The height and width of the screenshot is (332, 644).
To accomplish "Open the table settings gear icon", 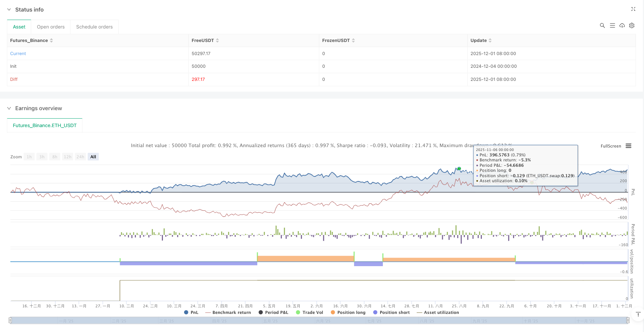I will coord(632,25).
